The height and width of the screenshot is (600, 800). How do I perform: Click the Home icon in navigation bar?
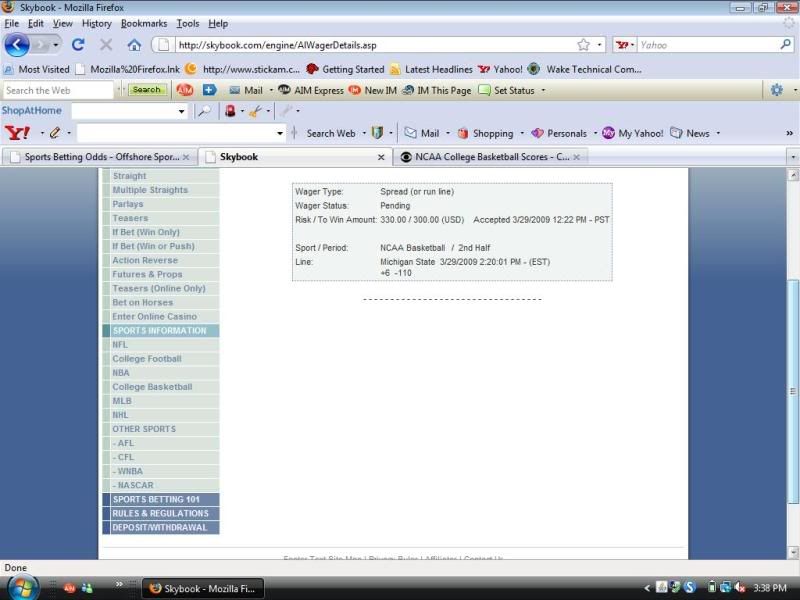click(x=134, y=45)
